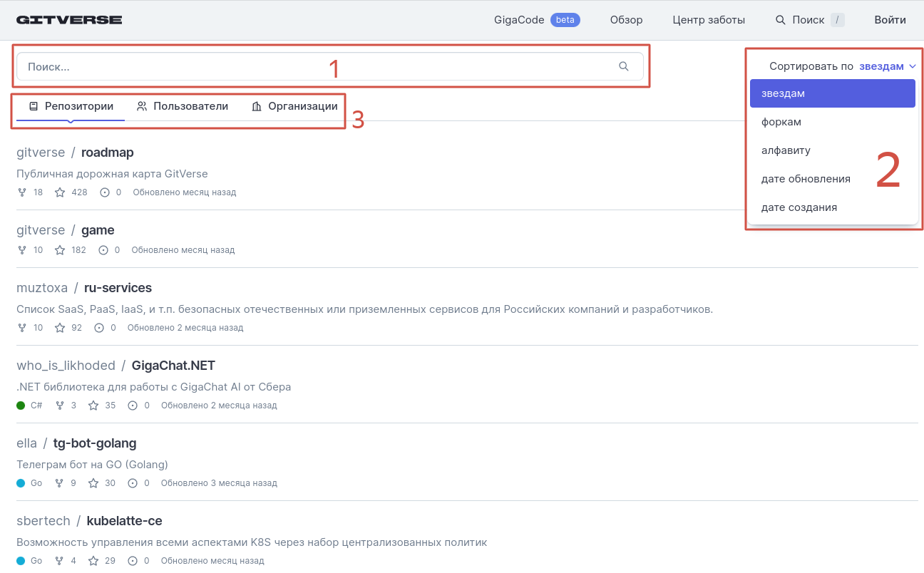Screen dimensions: 924x573
Task: Click the 428 stars count
Action: tap(79, 192)
